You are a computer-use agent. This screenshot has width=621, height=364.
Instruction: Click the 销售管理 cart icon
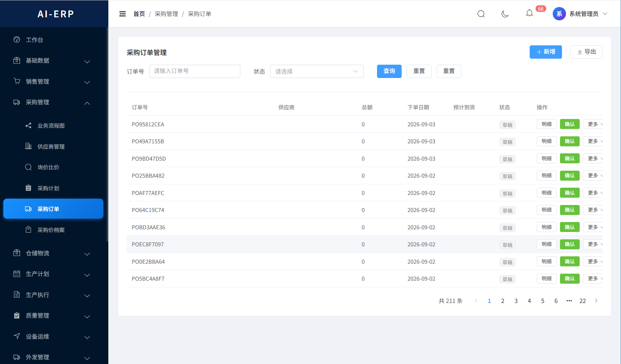[x=17, y=81]
